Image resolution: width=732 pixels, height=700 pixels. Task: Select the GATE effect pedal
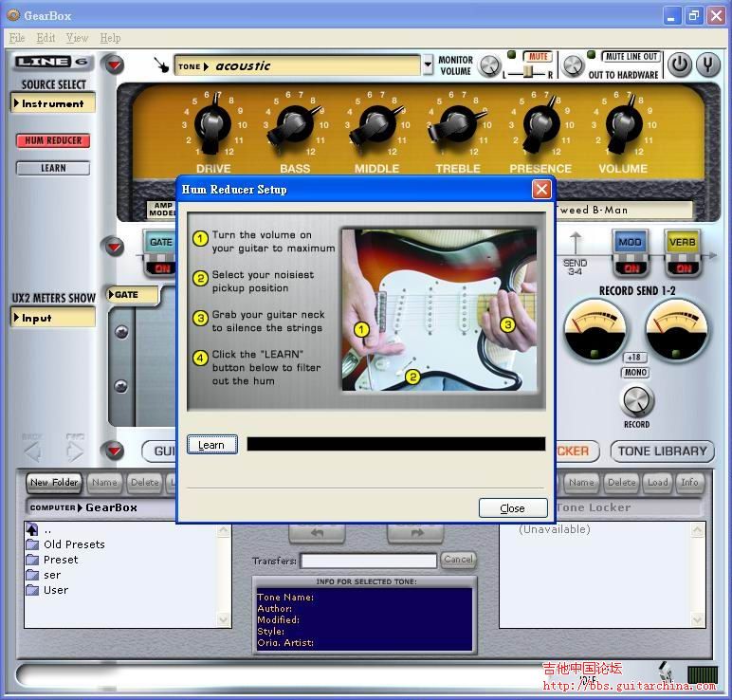tap(160, 243)
